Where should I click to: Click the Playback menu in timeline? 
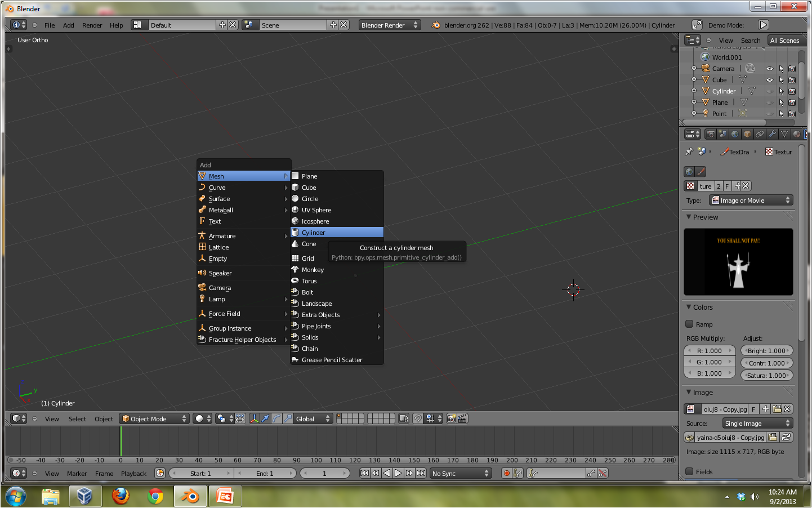pyautogui.click(x=133, y=473)
